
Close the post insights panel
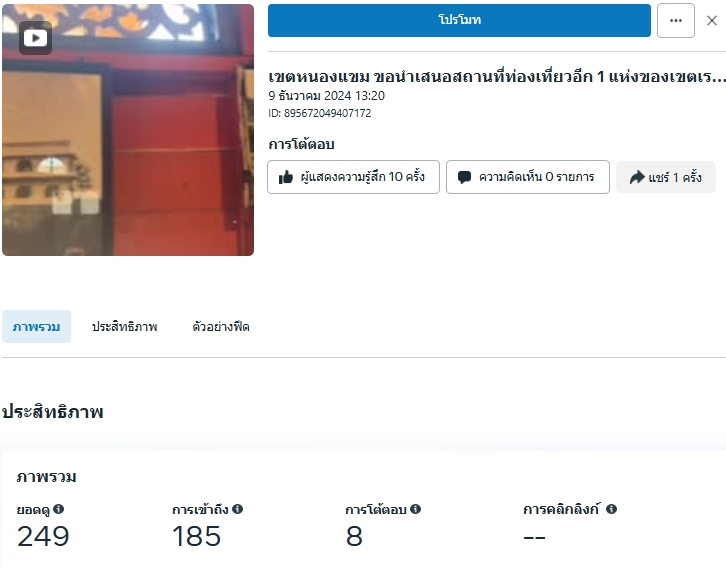[712, 20]
